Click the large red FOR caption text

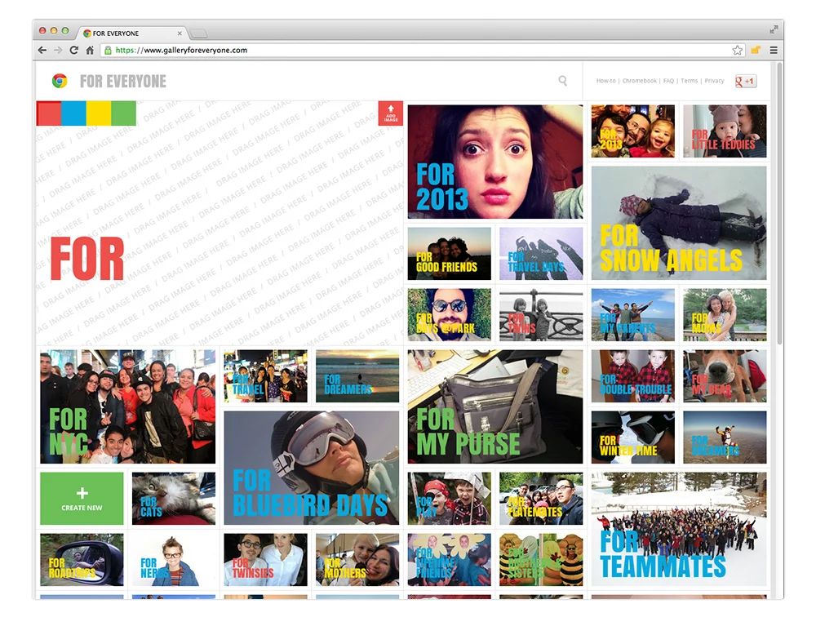87,259
